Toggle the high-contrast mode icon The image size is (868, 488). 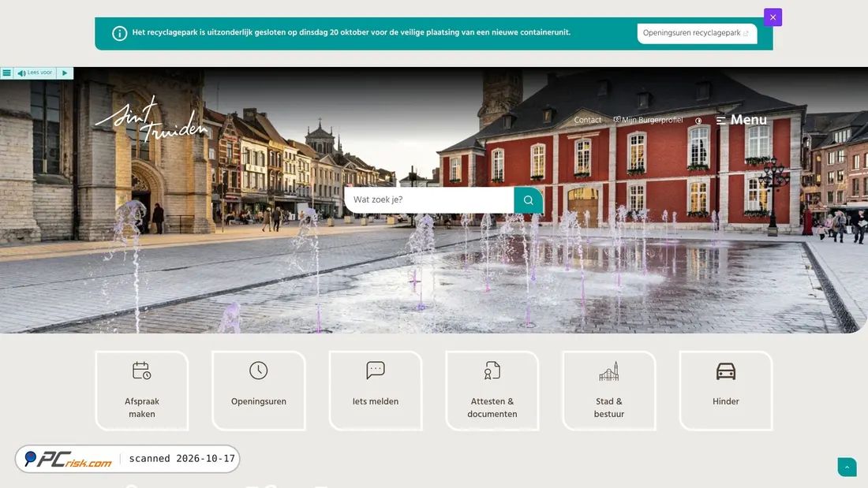pyautogui.click(x=698, y=121)
